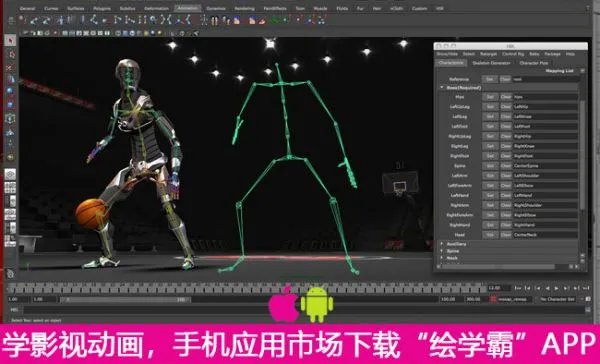Open the Dynamics shelf tab
This screenshot has height=364, width=600.
(x=216, y=8)
